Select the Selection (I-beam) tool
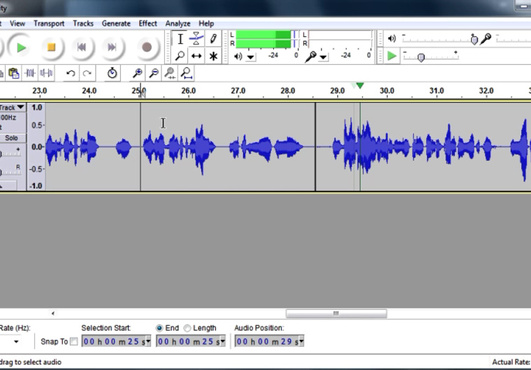 (180, 39)
